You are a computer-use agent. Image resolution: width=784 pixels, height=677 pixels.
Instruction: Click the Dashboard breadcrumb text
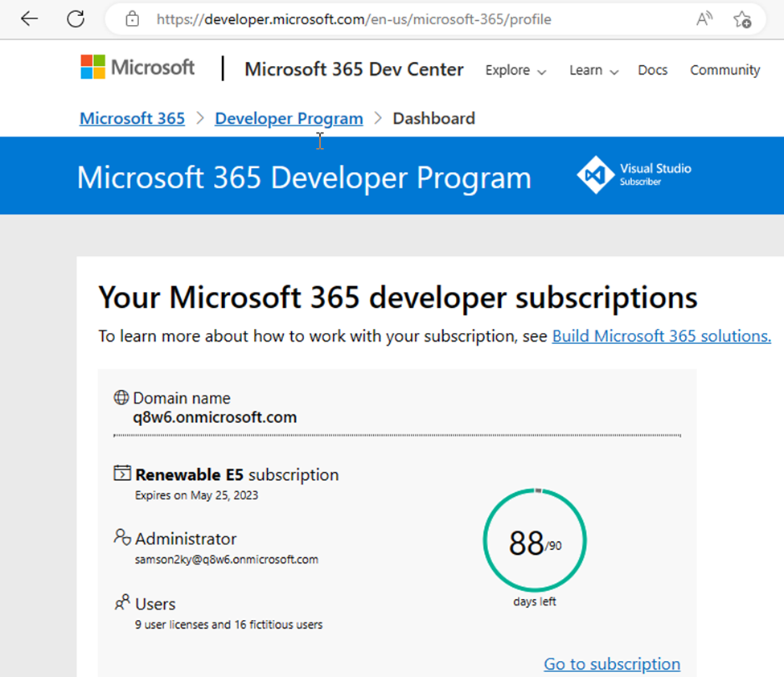[434, 118]
